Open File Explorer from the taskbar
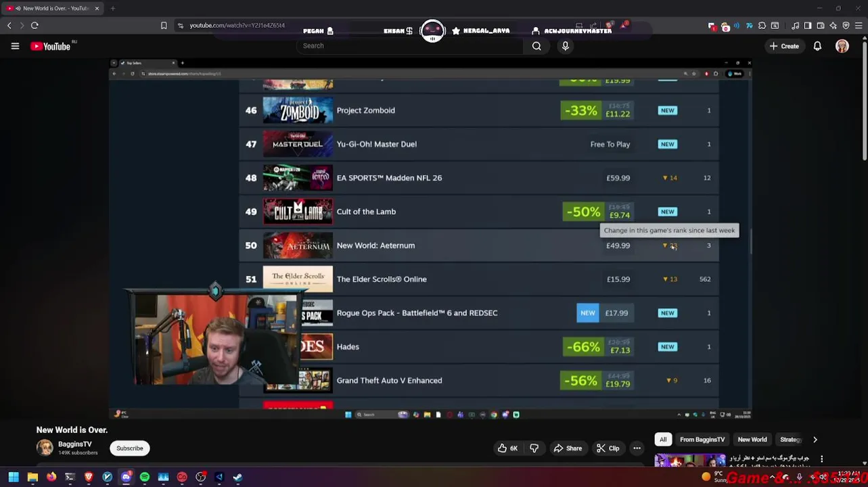 click(x=32, y=477)
